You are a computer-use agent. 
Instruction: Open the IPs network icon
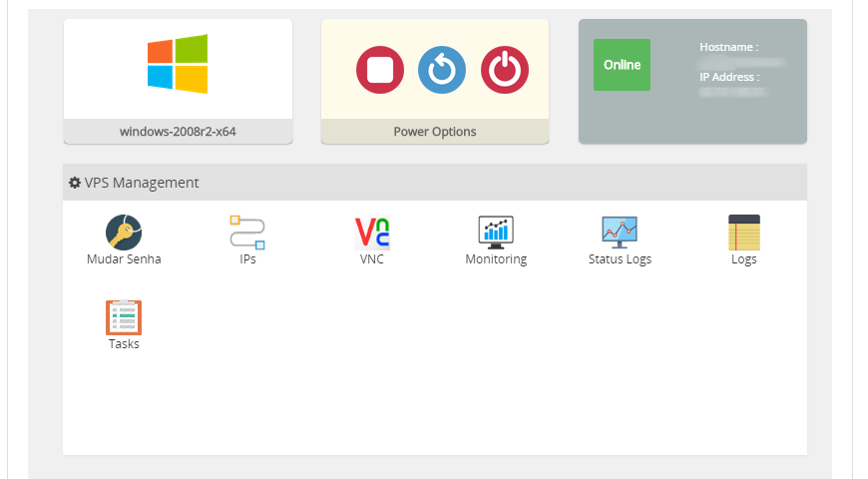click(247, 233)
